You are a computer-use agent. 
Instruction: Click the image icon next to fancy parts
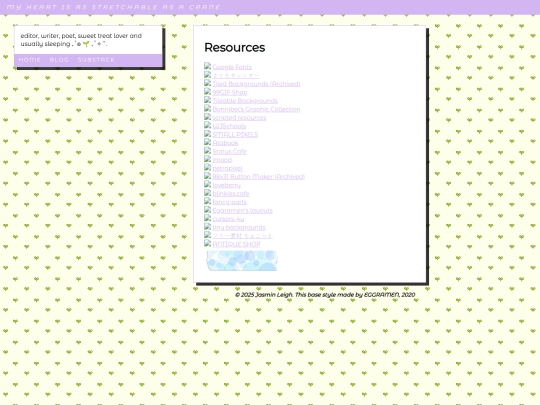point(207,201)
